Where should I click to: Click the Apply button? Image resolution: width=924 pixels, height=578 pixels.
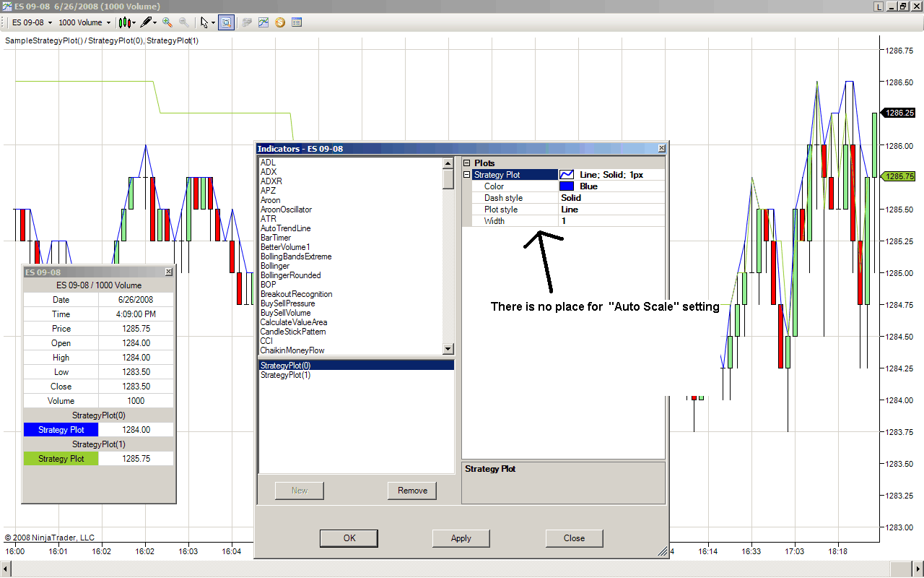point(461,538)
